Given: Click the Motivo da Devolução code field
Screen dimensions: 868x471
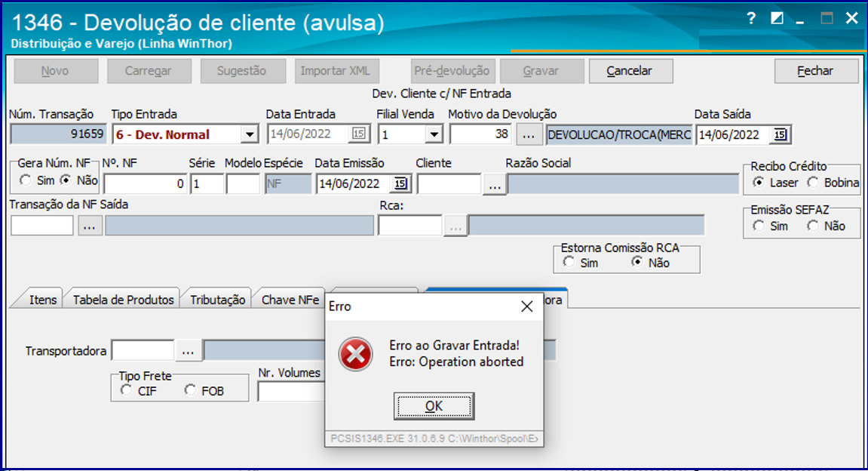Looking at the screenshot, I should (x=480, y=134).
